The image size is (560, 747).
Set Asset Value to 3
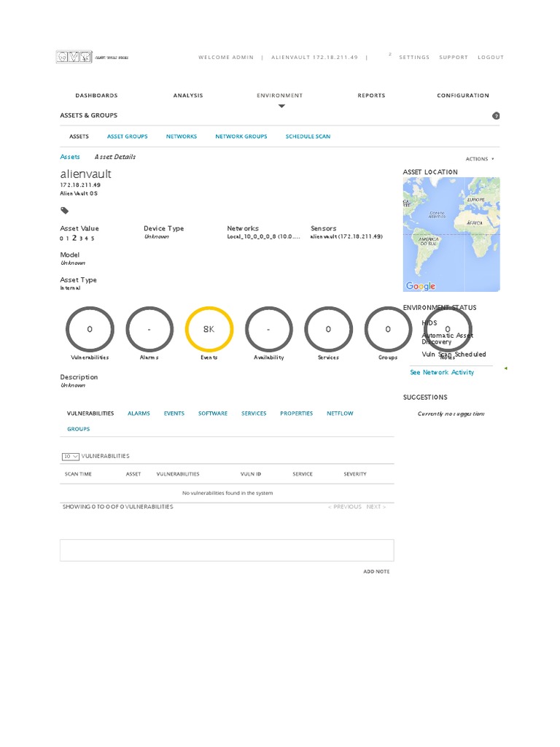pos(81,239)
